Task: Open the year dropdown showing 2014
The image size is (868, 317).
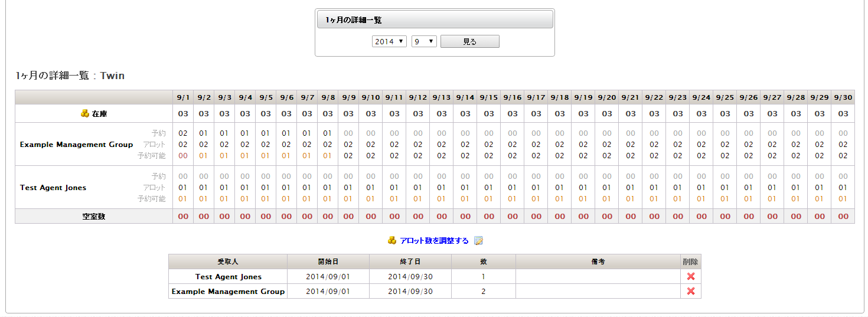Action: (389, 41)
